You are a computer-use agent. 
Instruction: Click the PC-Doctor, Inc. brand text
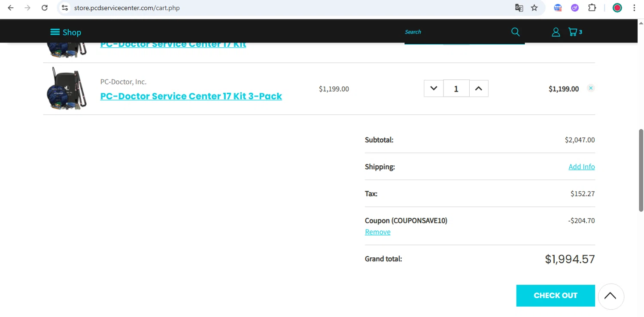coord(123,82)
